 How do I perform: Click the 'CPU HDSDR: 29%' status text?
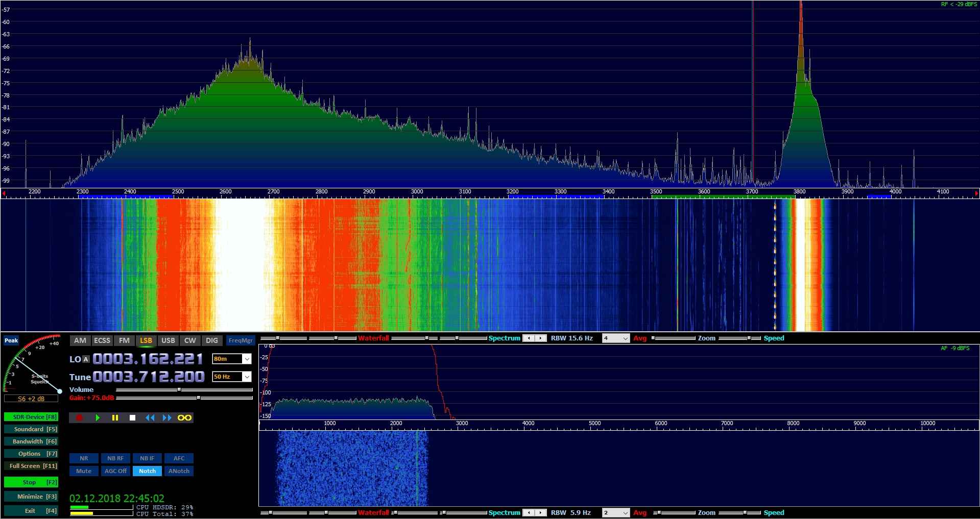[165, 507]
